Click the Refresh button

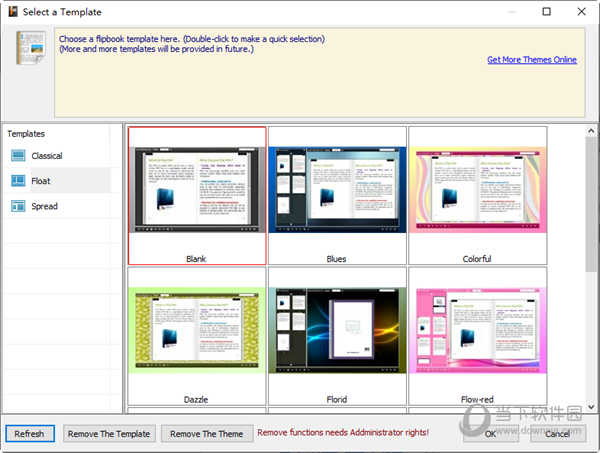(30, 433)
